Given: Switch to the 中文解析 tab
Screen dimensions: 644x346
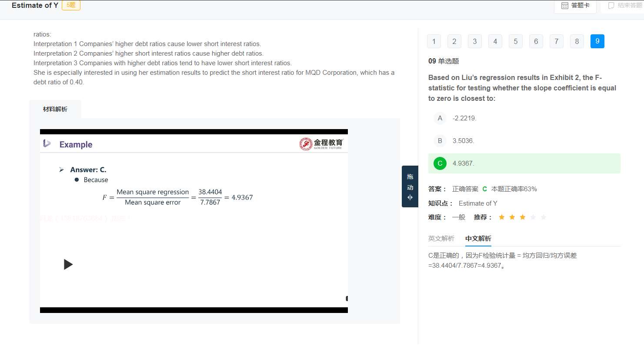Looking at the screenshot, I should 478,239.
